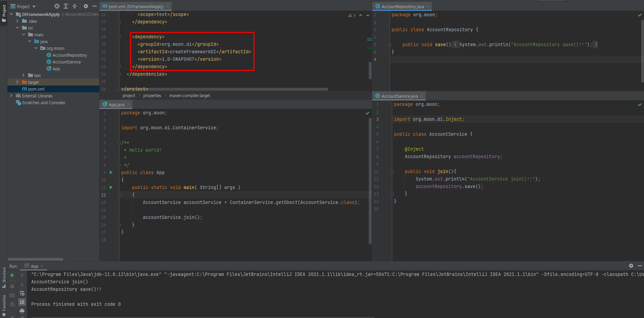Viewport: 644px width, 318px height.
Task: Click the Select Opened File locate icon
Action: pyautogui.click(x=57, y=6)
